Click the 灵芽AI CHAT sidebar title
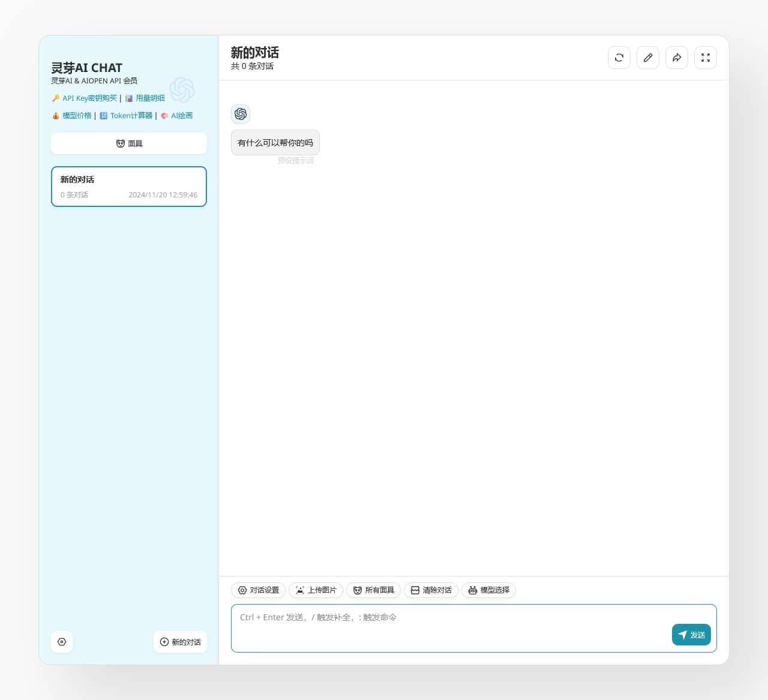This screenshot has height=700, width=768. pos(87,68)
